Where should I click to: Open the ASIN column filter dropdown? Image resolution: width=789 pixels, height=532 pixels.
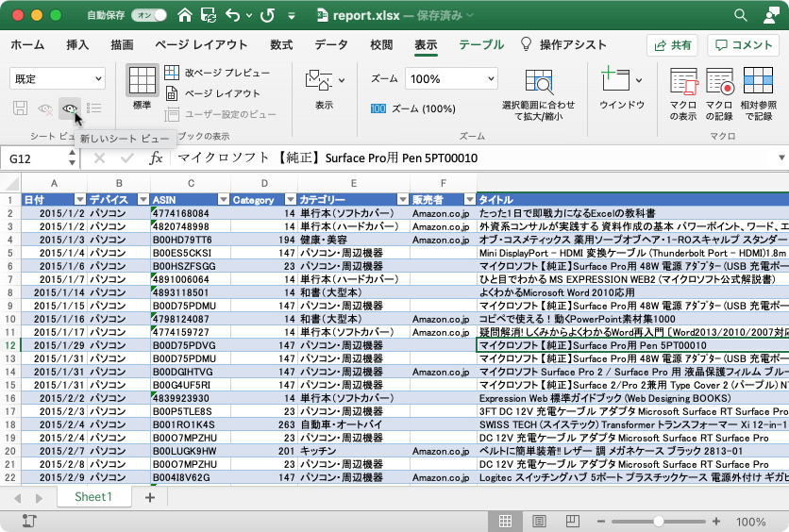224,200
